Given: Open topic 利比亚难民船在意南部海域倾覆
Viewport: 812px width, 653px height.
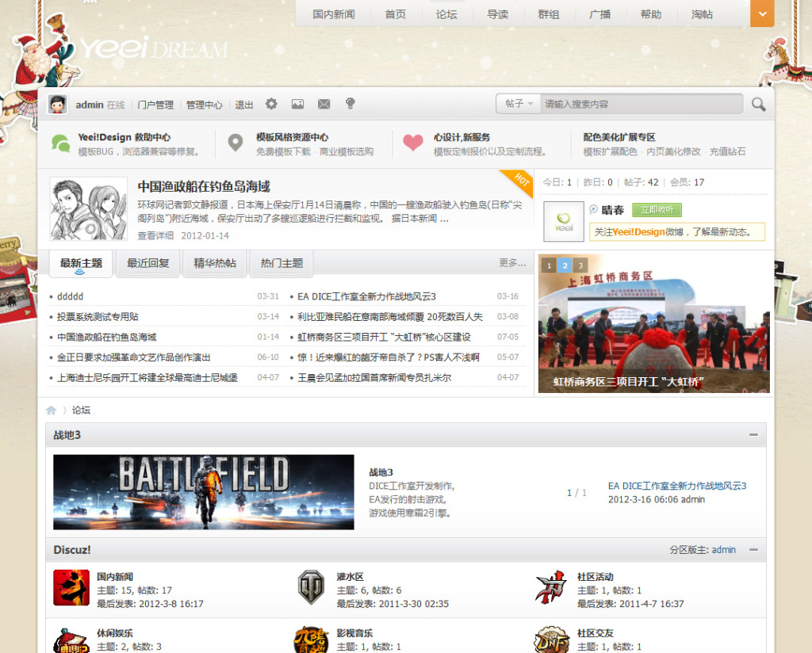Looking at the screenshot, I should tap(390, 317).
